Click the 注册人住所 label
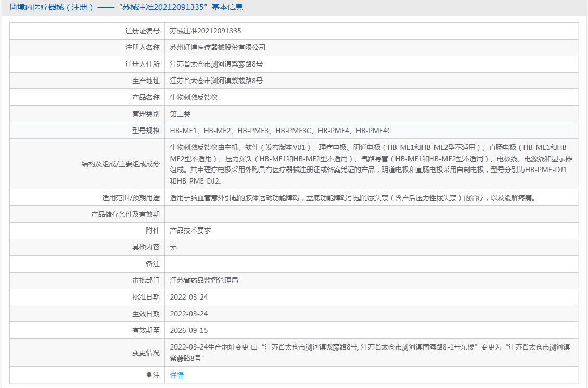 pos(143,64)
